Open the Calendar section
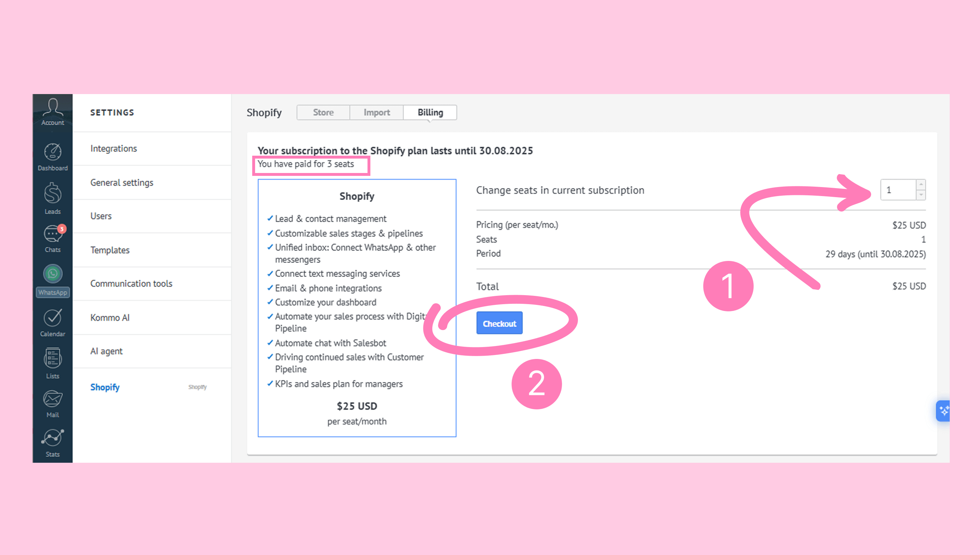The width and height of the screenshot is (980, 555). click(53, 323)
